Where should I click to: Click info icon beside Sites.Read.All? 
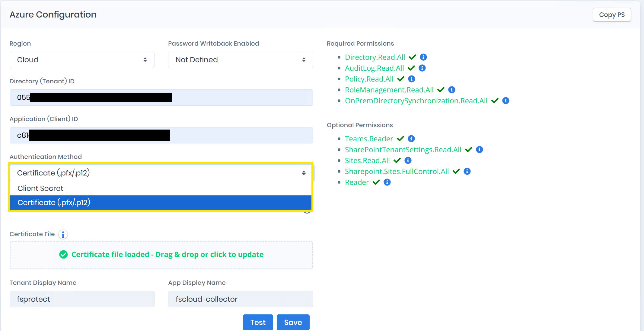pyautogui.click(x=408, y=160)
